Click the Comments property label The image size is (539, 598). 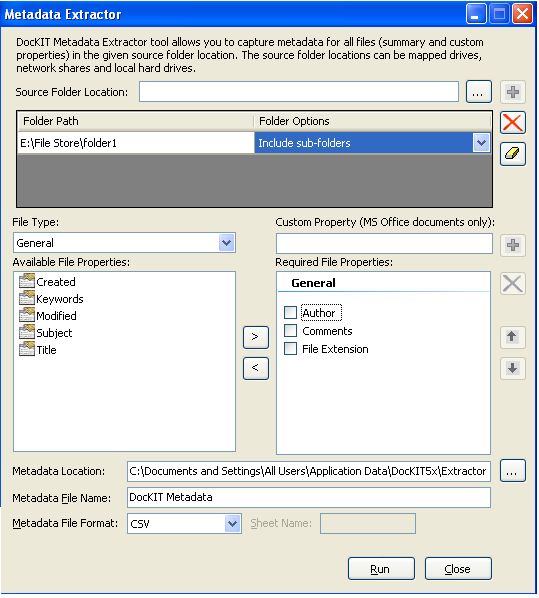(327, 331)
